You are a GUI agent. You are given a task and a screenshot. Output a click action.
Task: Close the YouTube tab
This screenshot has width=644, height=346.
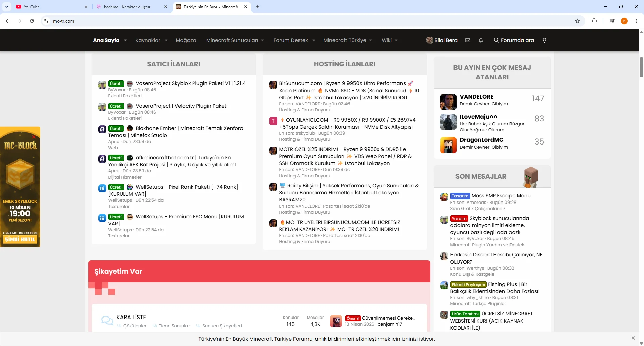pyautogui.click(x=86, y=7)
